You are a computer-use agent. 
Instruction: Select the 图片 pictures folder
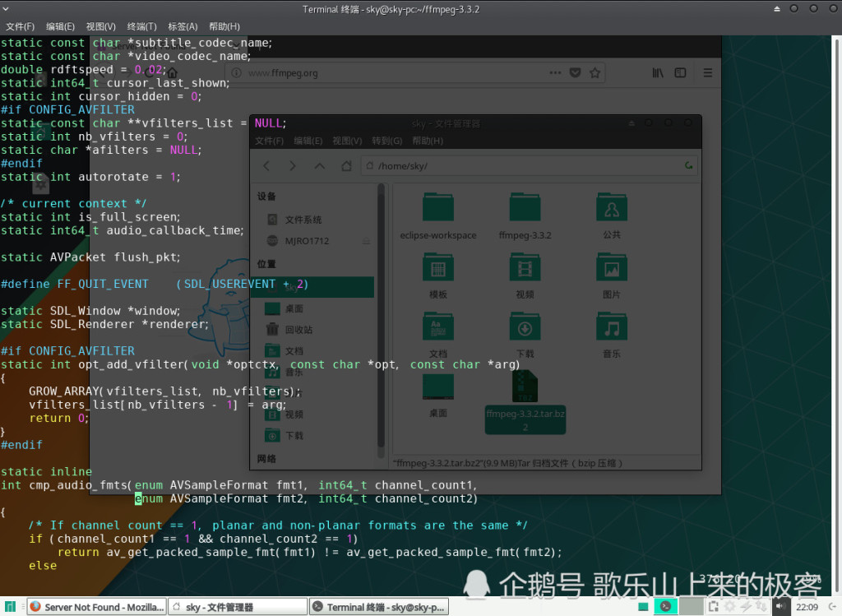point(612,276)
